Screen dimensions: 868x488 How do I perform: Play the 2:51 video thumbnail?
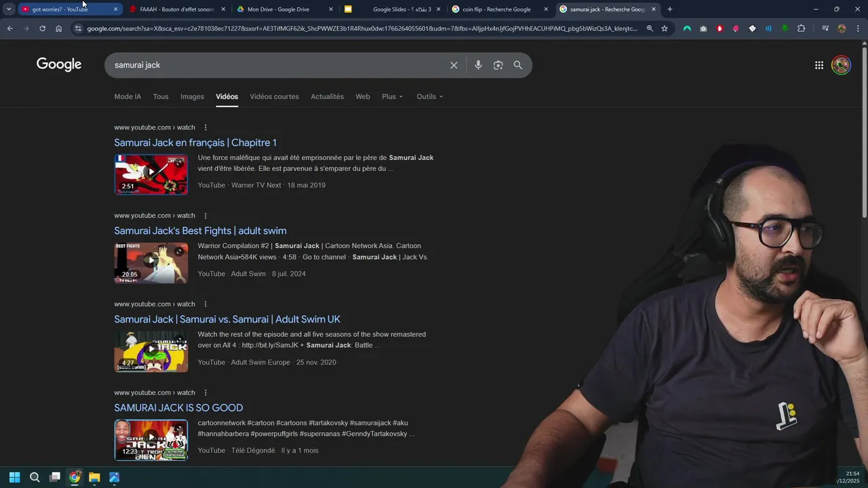(x=151, y=174)
